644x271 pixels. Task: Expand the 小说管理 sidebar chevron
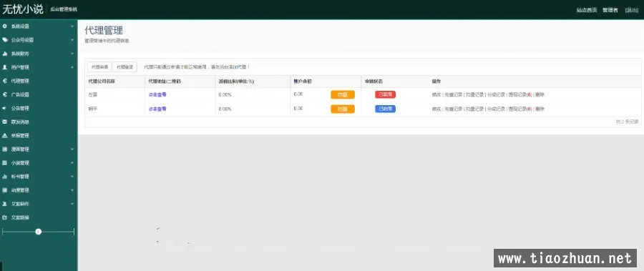click(x=72, y=163)
